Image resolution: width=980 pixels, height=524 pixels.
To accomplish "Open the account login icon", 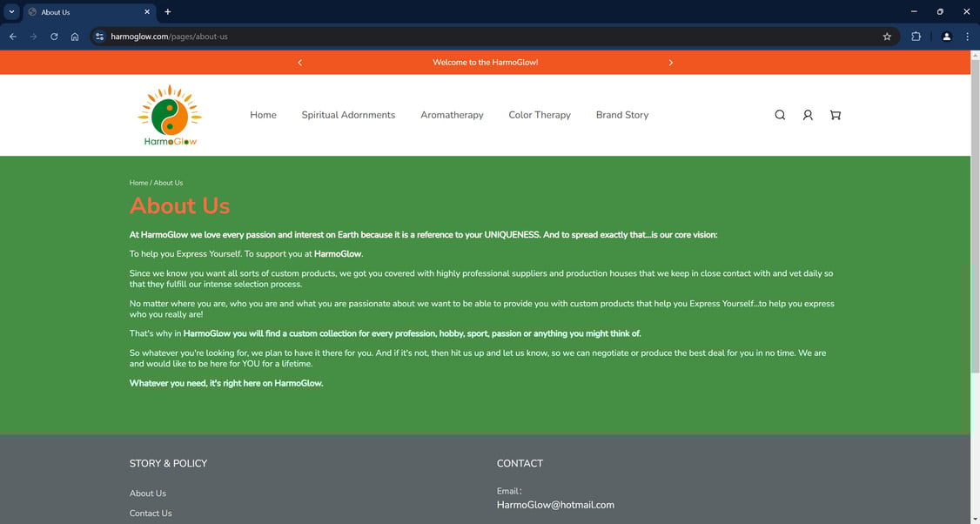I will [x=808, y=115].
